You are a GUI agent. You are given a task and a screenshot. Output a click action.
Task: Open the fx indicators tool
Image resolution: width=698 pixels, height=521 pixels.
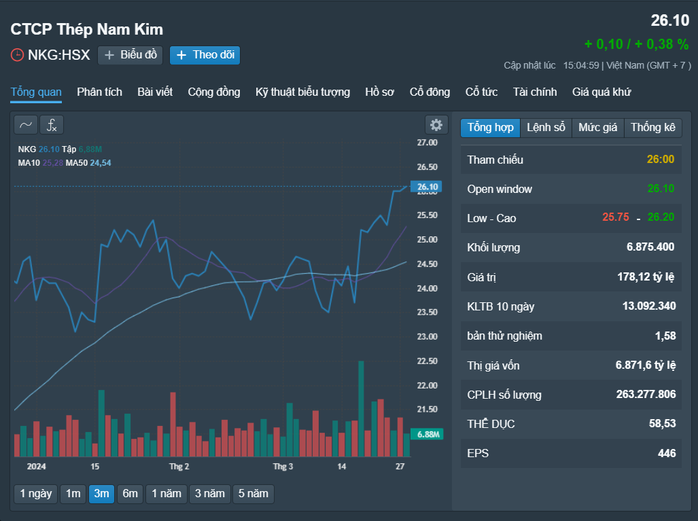[52, 125]
